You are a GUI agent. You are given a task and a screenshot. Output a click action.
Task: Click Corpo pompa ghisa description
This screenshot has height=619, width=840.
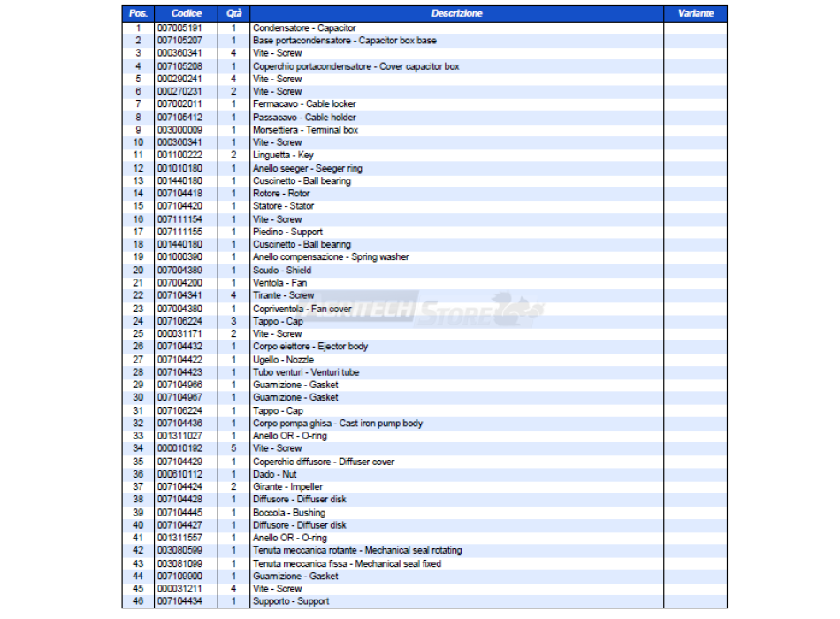[x=337, y=424]
